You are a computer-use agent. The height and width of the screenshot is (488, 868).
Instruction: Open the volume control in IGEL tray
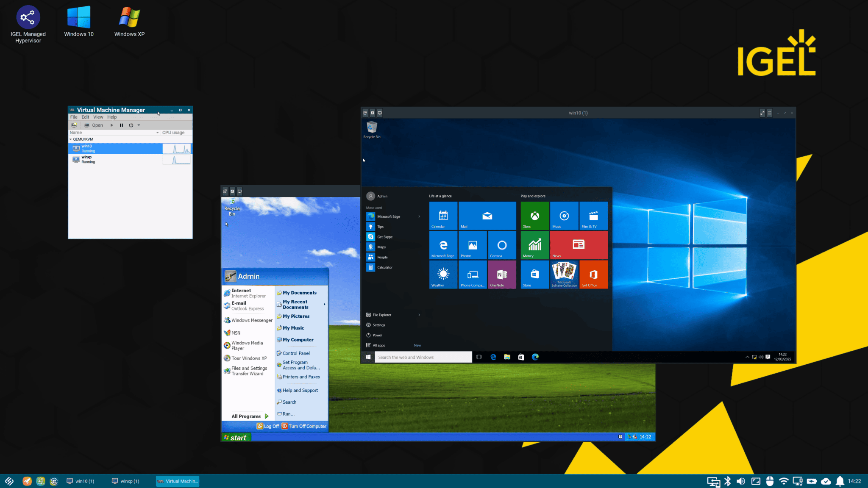point(741,481)
